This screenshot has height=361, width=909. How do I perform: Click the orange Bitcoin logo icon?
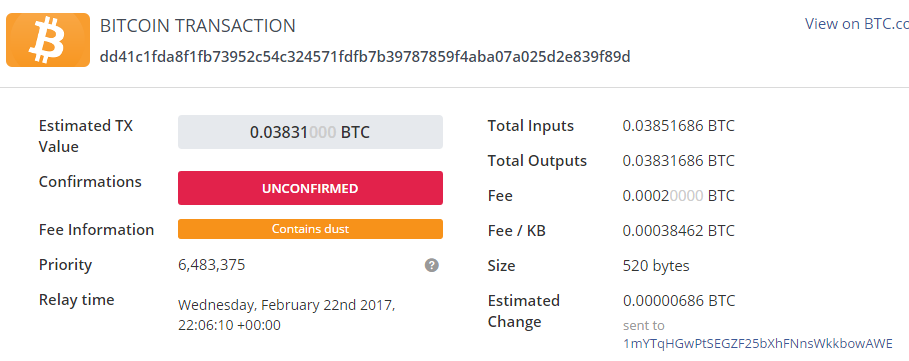(x=48, y=40)
